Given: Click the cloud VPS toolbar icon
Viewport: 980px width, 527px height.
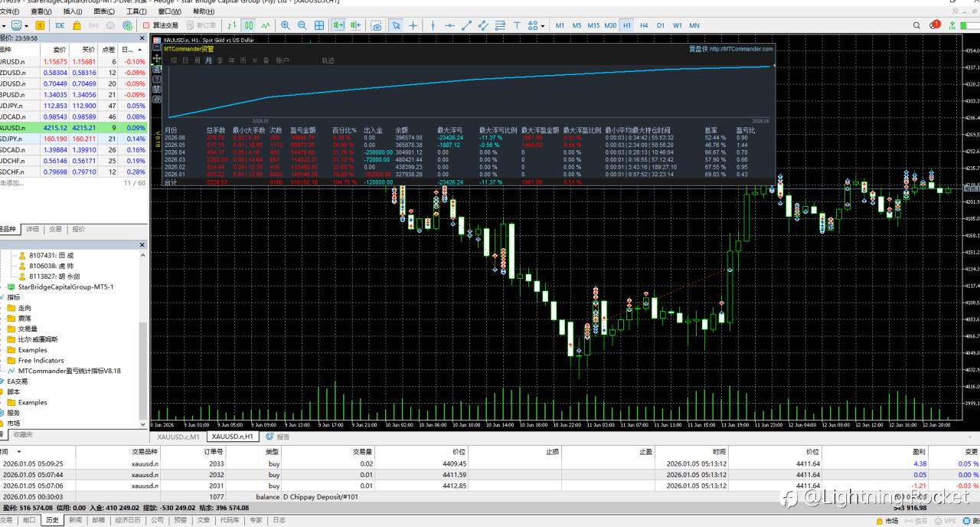Looking at the screenshot, I should pyautogui.click(x=110, y=25).
